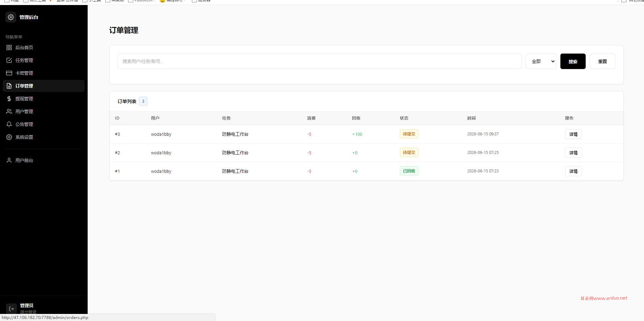
Task: Click the 提现管理 dollar icon
Action: [9, 99]
